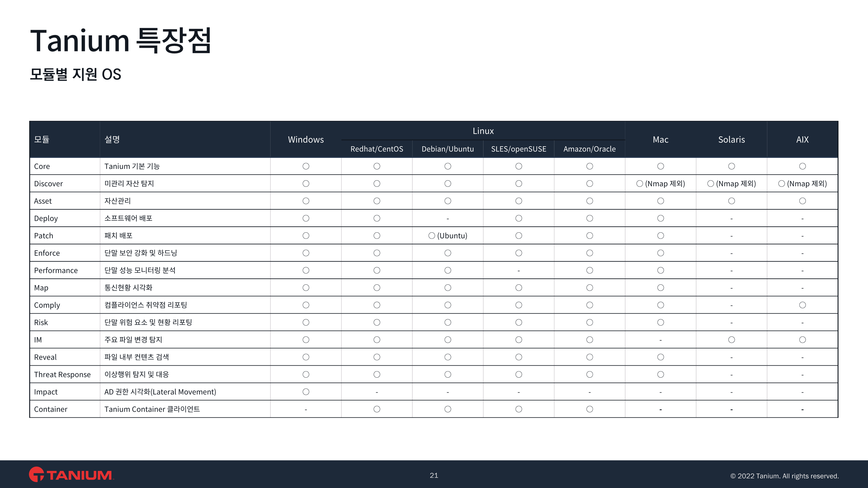The image size is (868, 488).
Task: Select the SLES/openSUSE column header
Action: 518,149
